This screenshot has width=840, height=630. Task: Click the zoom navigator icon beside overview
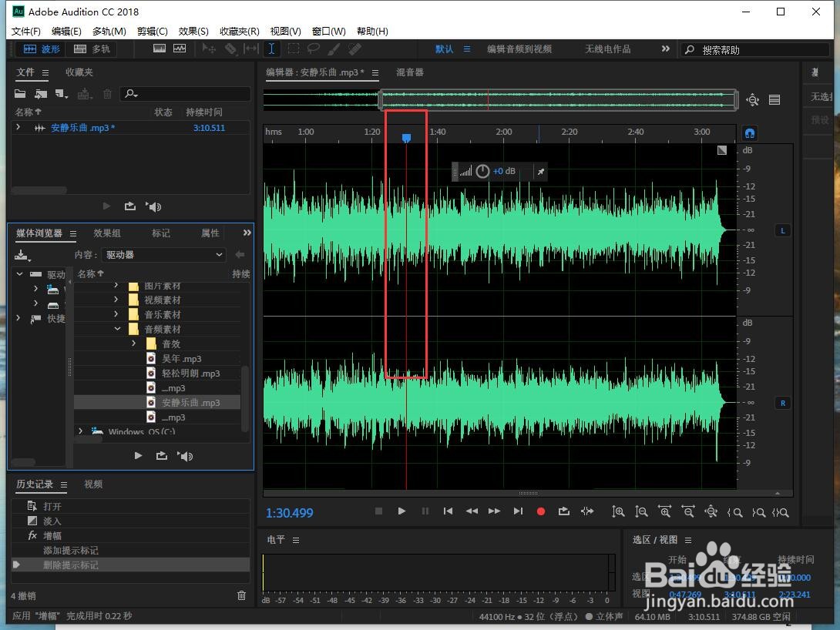coord(752,99)
